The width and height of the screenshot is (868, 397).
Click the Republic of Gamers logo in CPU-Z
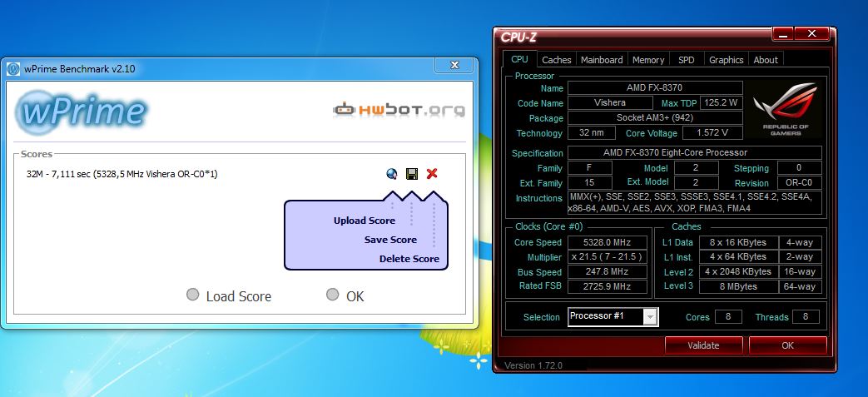[785, 109]
